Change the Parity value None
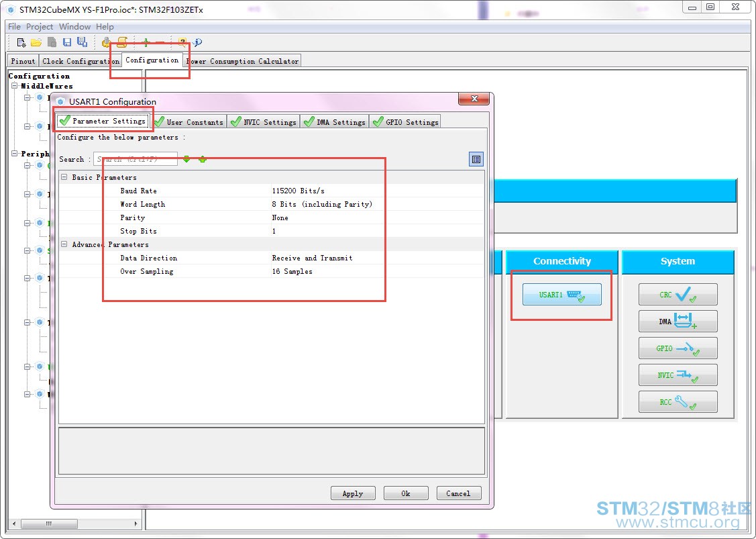This screenshot has width=756, height=539. [280, 217]
